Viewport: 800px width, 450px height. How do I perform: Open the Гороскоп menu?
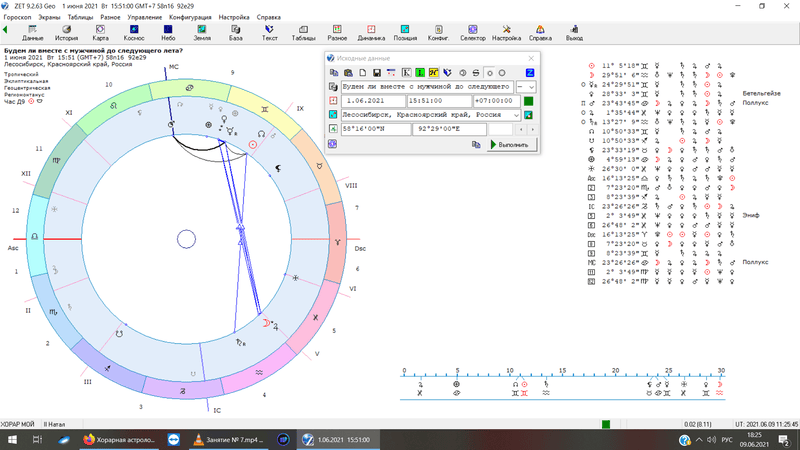coord(18,18)
